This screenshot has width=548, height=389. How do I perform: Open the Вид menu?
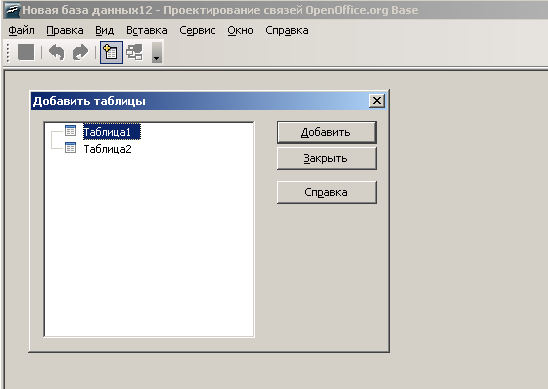point(104,30)
